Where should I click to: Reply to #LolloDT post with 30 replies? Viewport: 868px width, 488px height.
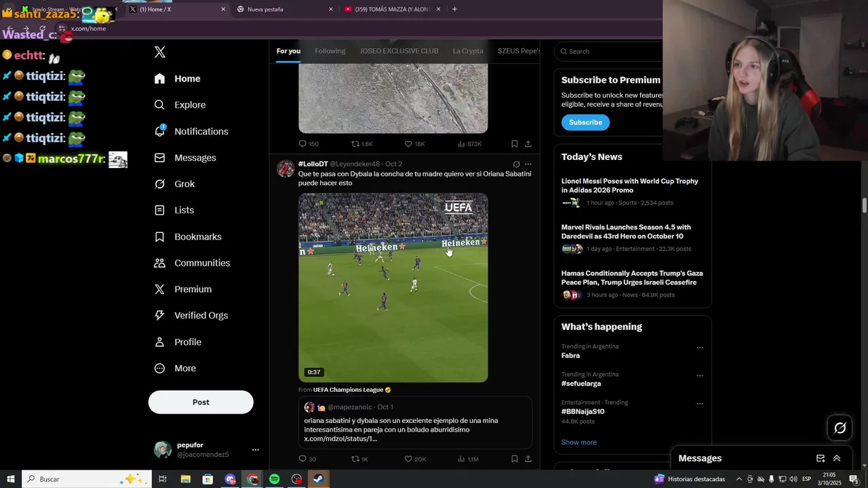click(307, 459)
